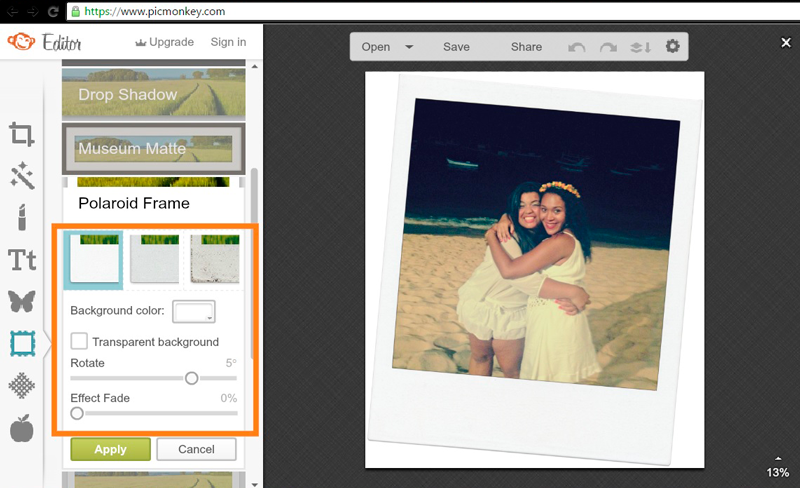Screen dimensions: 800x488
Task: Undo the last edit
Action: tap(577, 47)
